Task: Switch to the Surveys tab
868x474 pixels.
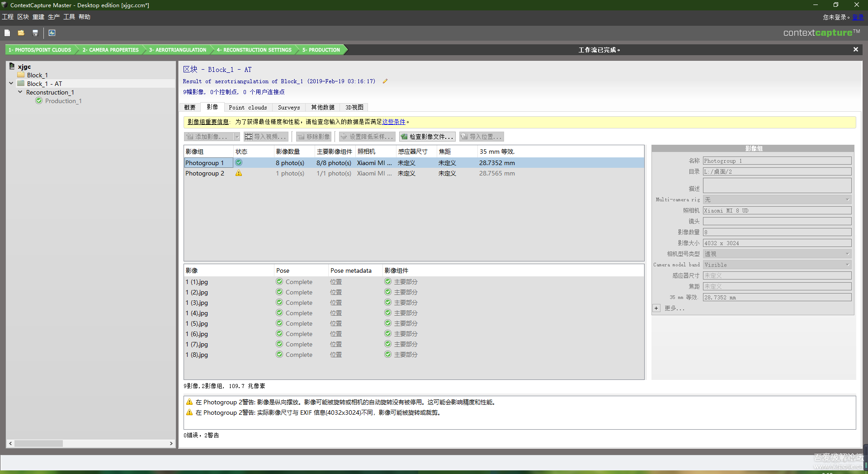Action: pyautogui.click(x=289, y=108)
